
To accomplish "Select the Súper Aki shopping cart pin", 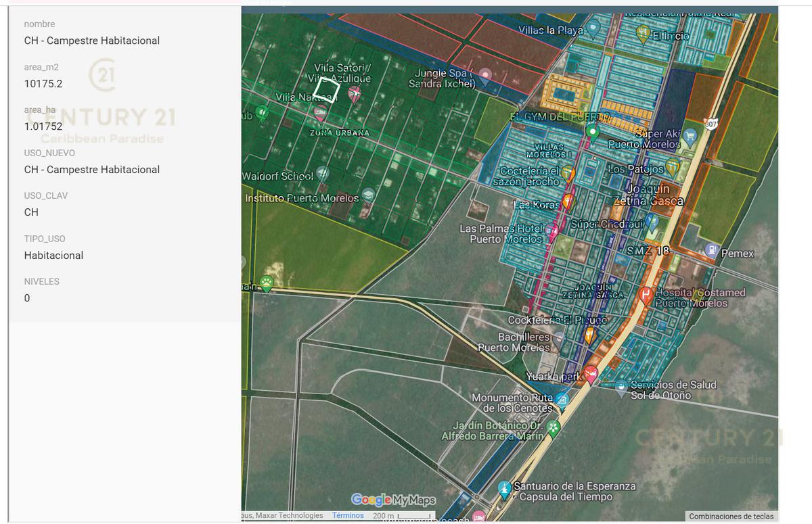I will [690, 136].
